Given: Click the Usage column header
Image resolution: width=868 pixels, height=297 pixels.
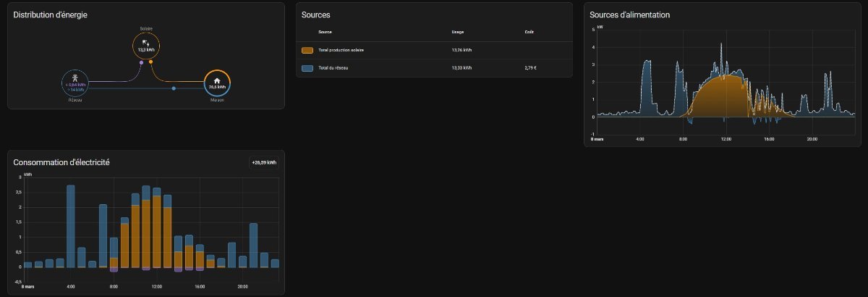Looking at the screenshot, I should point(457,32).
